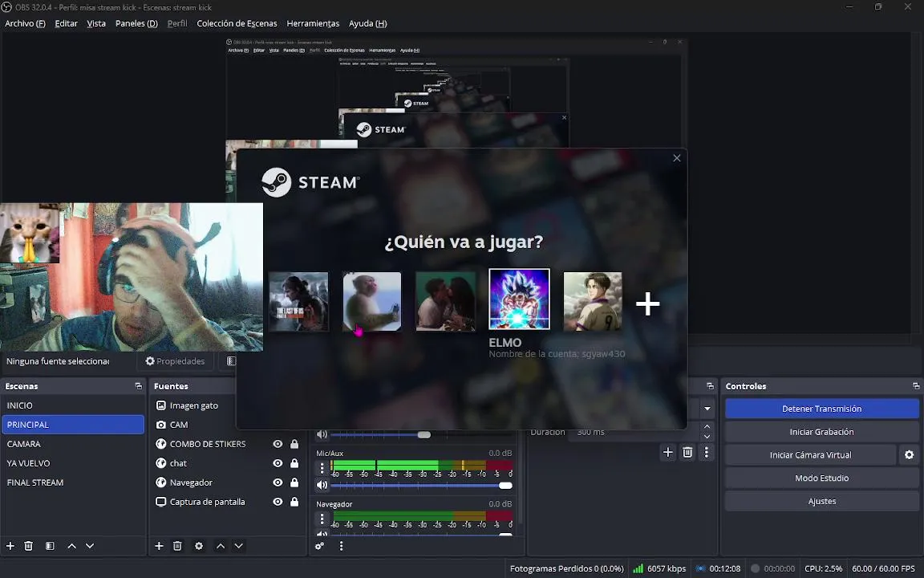This screenshot has width=924, height=578.
Task: Open Vista menu
Action: 96,23
